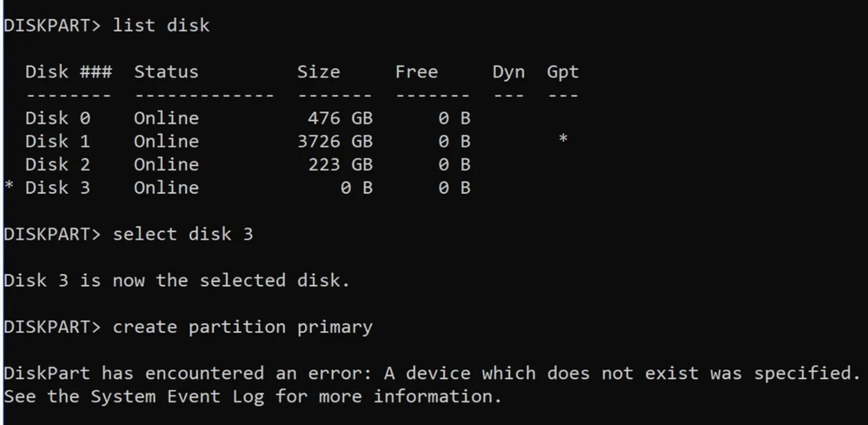Click the "Status" column header
Viewport: 868px width, 425px height.
coord(166,72)
